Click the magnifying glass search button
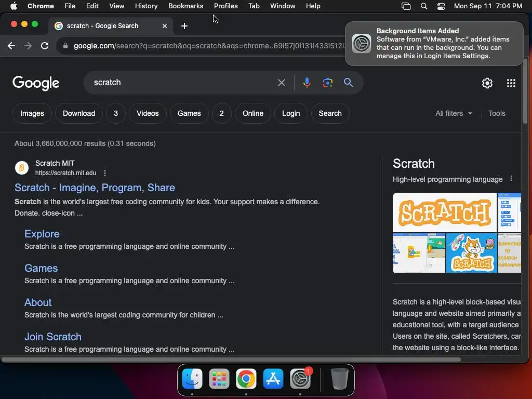 coord(348,83)
